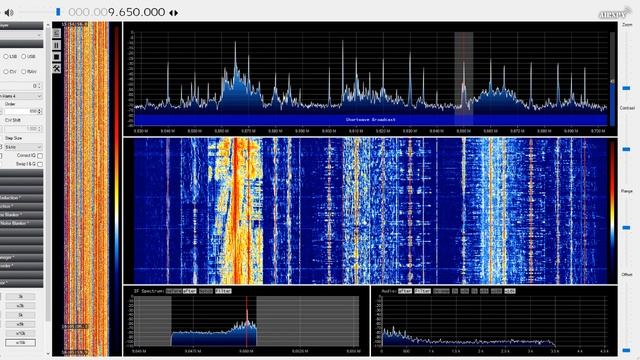
Task: Adjust the Contrast slider
Action: [626, 149]
